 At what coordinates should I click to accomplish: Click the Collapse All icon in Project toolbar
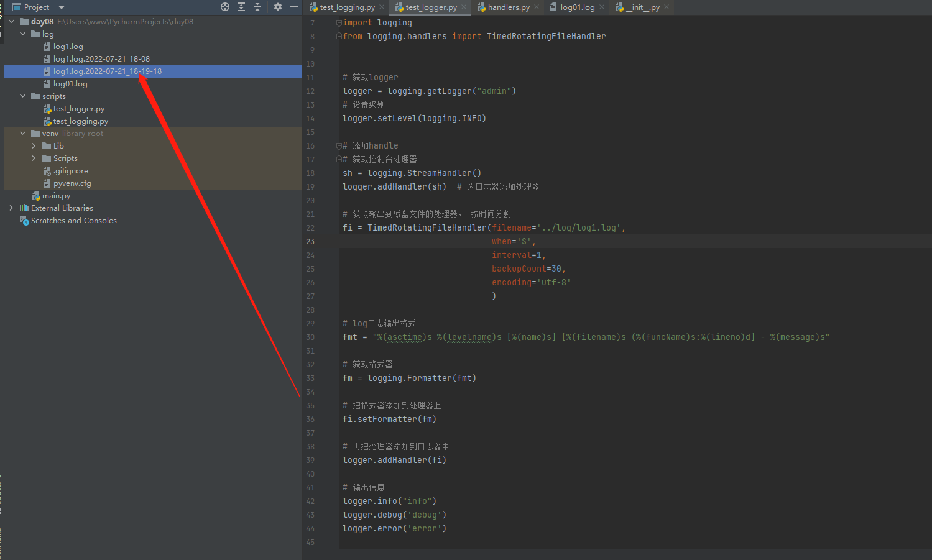[257, 7]
